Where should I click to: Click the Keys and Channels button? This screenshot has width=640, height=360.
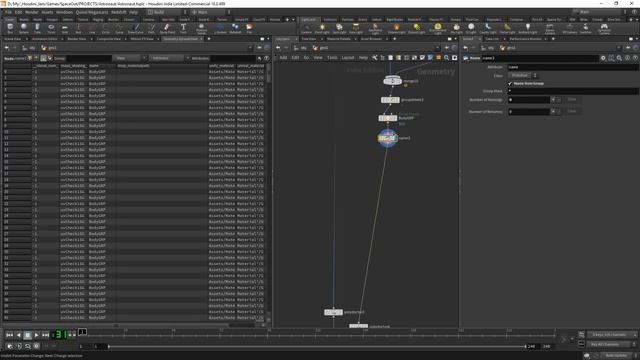611,335
